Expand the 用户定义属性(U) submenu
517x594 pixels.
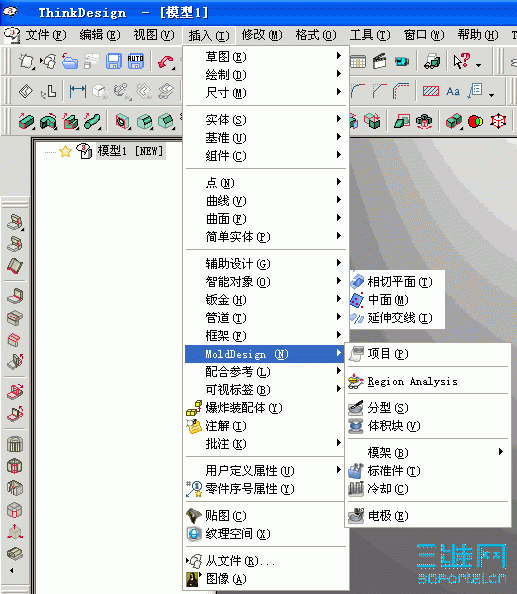(266, 471)
